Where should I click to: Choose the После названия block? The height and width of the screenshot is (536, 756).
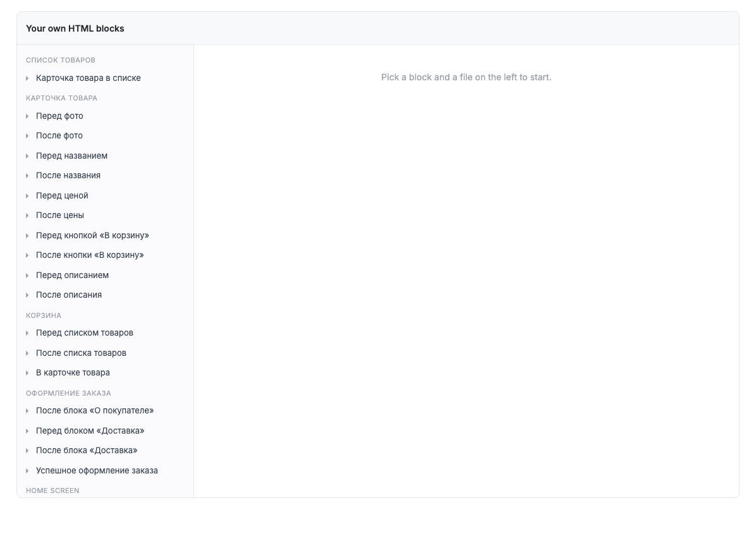pos(68,176)
